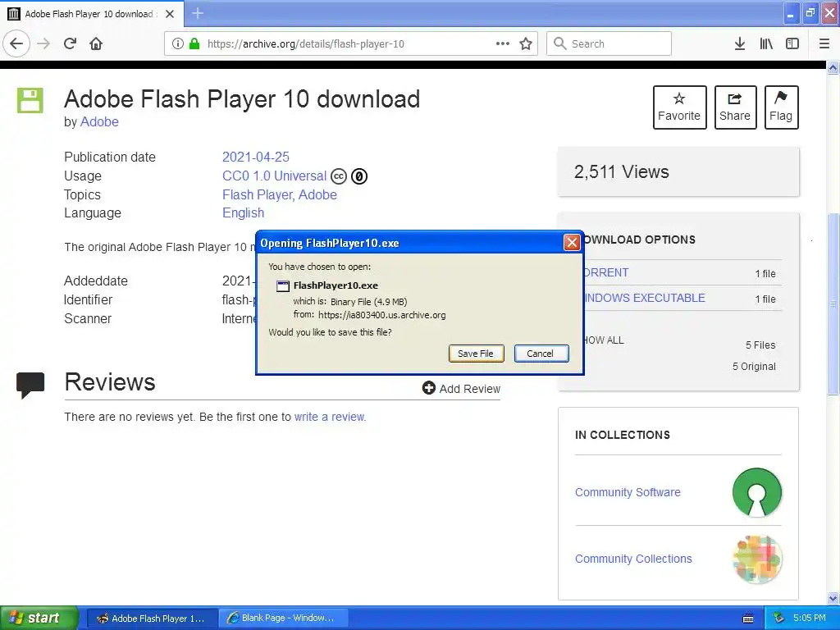Flag this item
The image size is (840, 630).
[x=781, y=107]
